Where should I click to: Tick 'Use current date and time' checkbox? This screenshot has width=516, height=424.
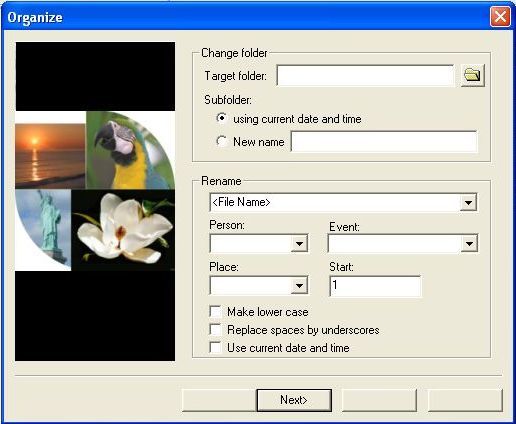[216, 348]
